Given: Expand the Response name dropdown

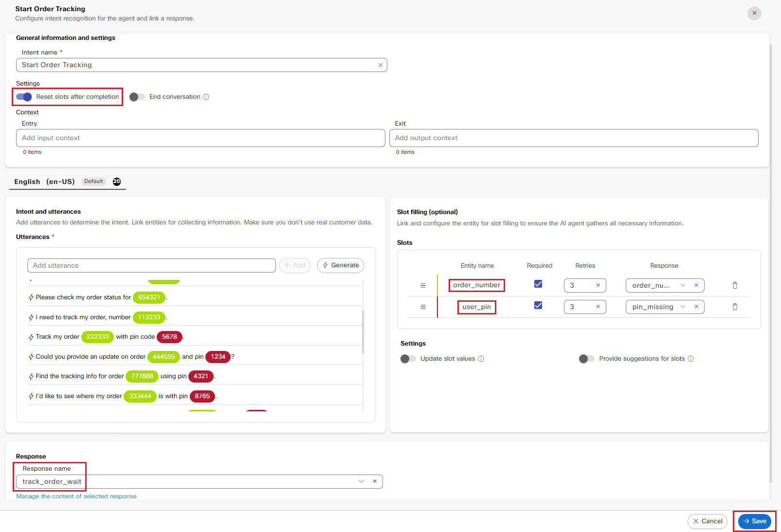Looking at the screenshot, I should click(x=361, y=481).
